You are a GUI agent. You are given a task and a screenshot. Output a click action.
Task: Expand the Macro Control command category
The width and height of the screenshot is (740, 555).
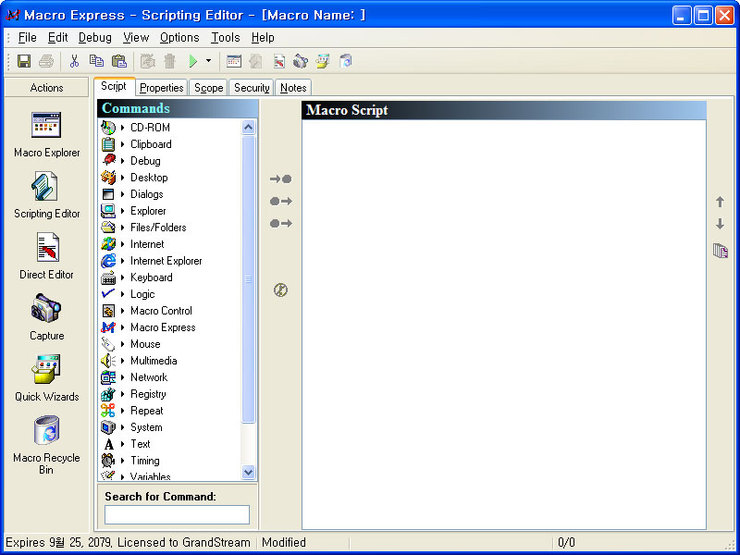coord(123,311)
